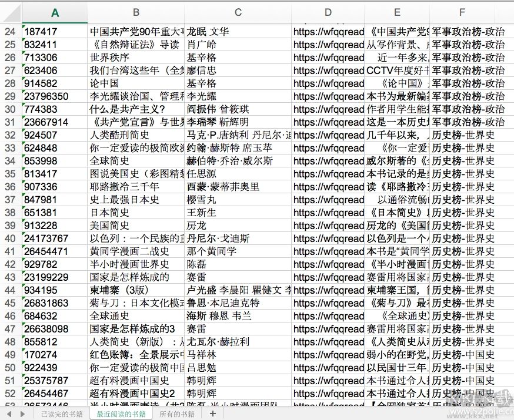
Task: Click the left sheet navigation arrow
Action: (9, 414)
